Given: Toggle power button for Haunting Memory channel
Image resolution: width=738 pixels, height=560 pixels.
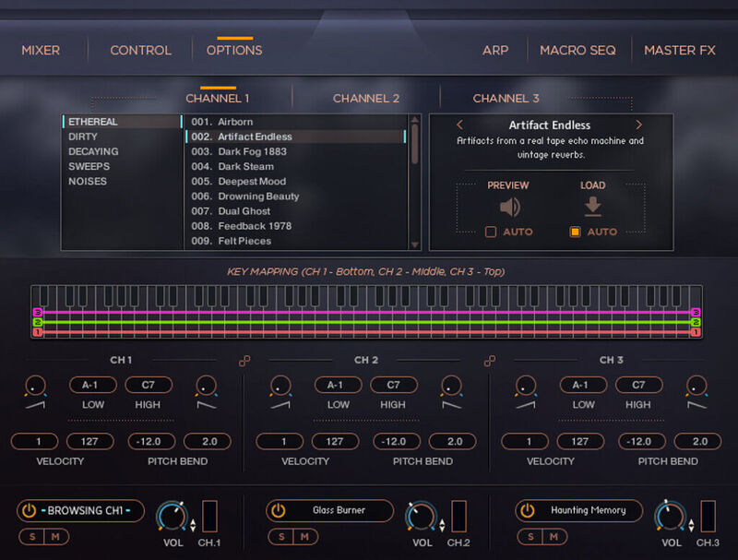Looking at the screenshot, I should click(527, 510).
